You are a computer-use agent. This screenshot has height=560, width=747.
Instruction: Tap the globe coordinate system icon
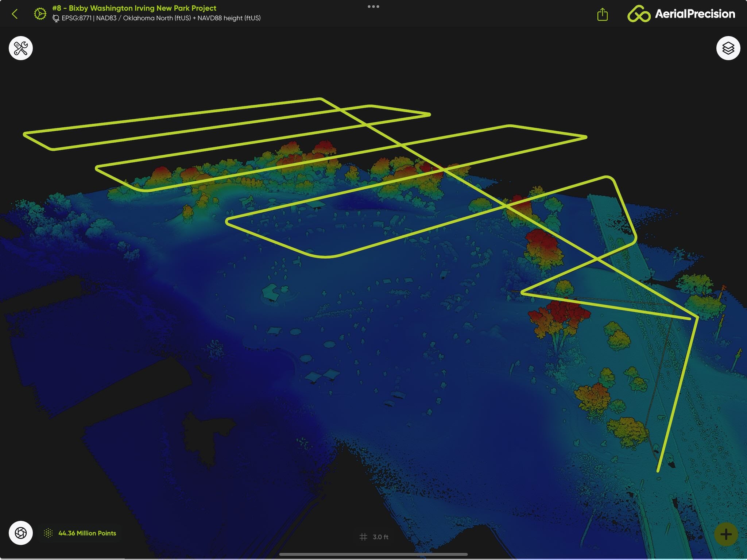coord(56,18)
